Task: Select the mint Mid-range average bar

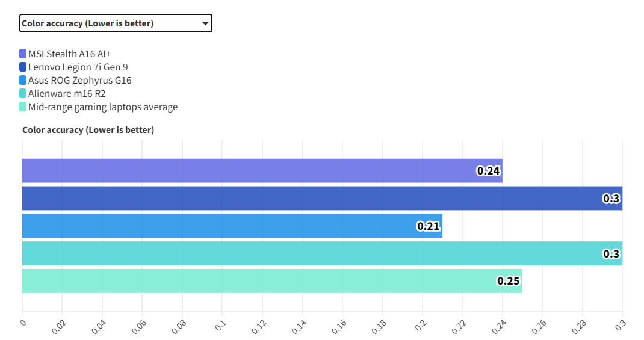Action: pos(253,281)
